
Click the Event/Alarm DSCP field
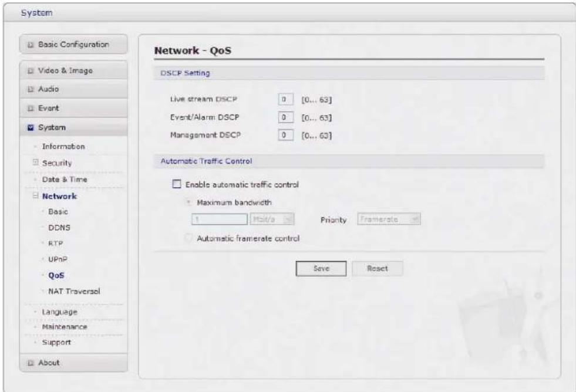(x=285, y=117)
